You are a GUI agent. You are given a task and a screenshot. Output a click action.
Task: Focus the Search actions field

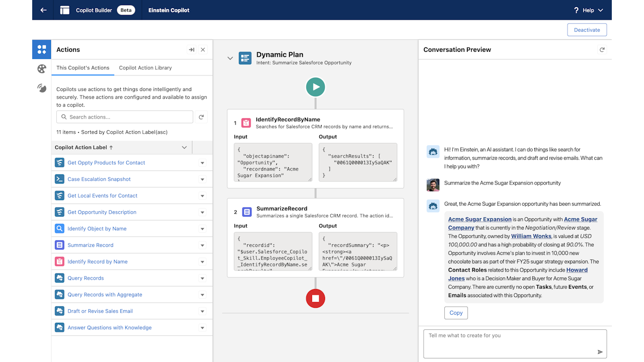click(x=125, y=117)
